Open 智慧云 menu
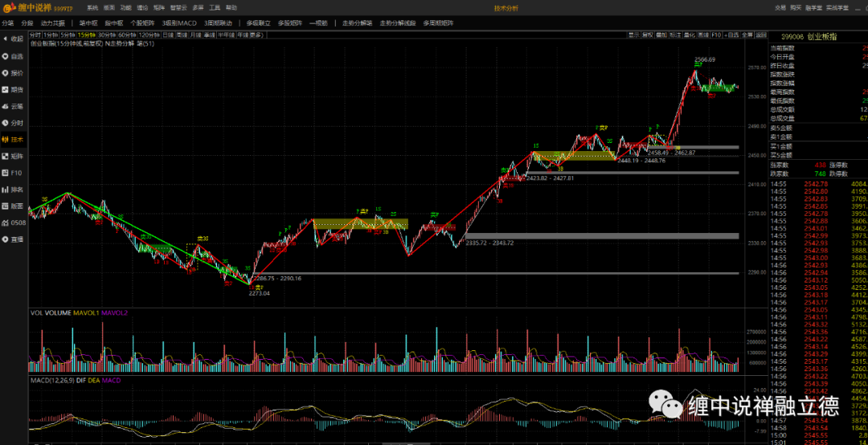868x445 pixels. [x=178, y=8]
